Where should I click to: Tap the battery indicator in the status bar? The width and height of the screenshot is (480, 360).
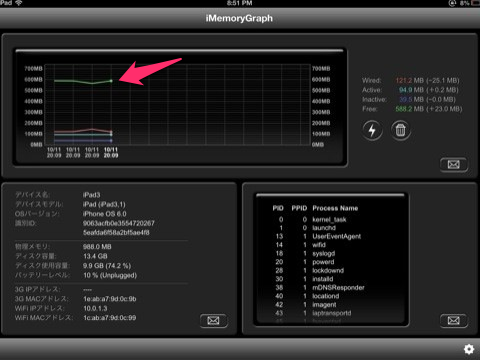click(475, 3)
